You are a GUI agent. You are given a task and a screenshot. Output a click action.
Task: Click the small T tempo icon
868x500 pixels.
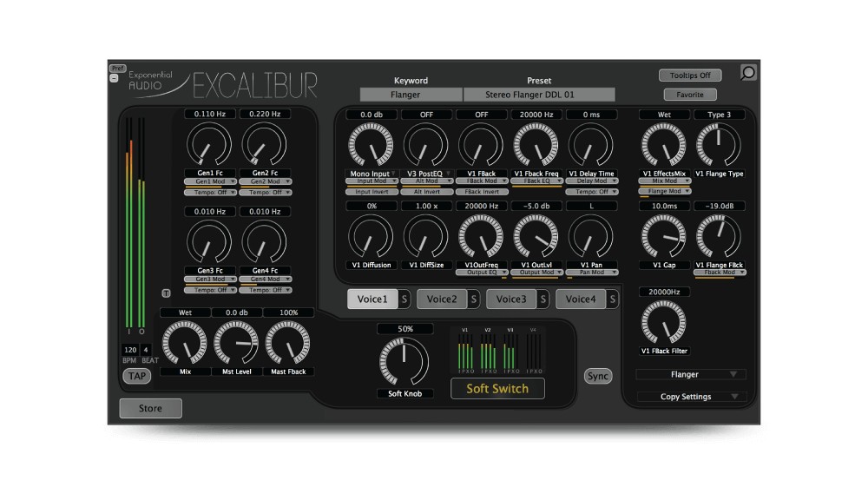click(166, 293)
